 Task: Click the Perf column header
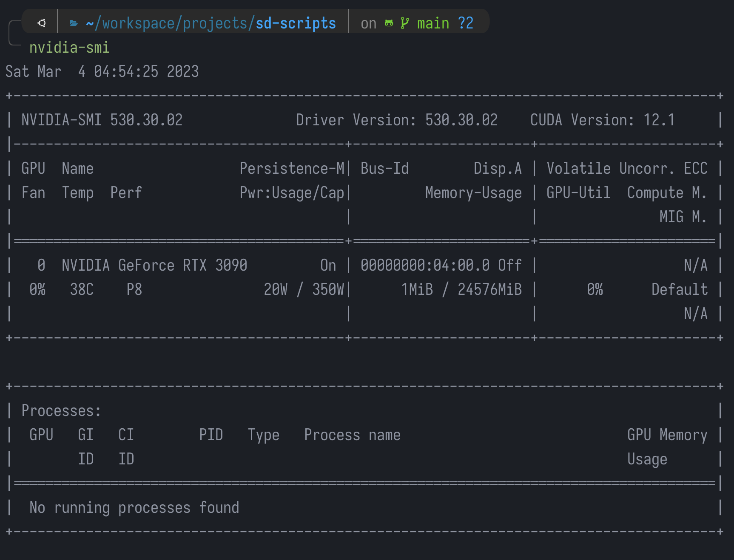[126, 192]
